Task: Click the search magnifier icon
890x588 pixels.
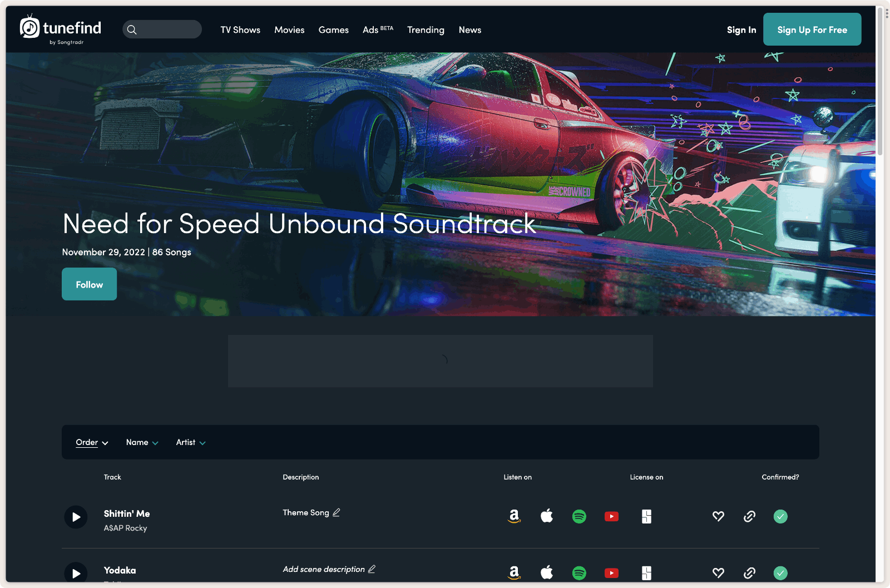Action: [132, 29]
